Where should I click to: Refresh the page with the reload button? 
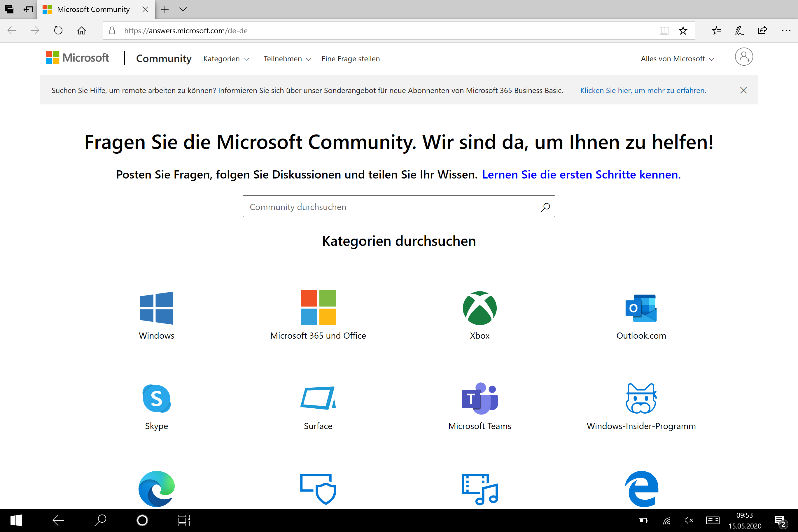click(x=58, y=31)
